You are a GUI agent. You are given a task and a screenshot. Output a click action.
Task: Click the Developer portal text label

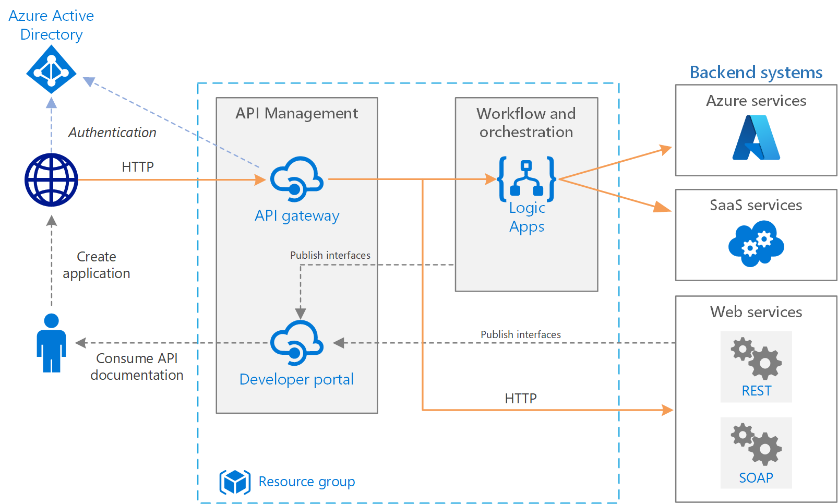point(296,379)
